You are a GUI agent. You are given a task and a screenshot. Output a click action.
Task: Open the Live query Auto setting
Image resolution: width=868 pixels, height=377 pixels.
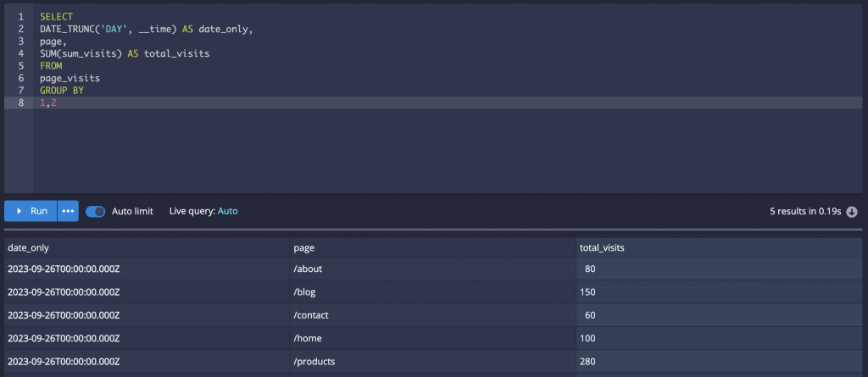point(228,211)
